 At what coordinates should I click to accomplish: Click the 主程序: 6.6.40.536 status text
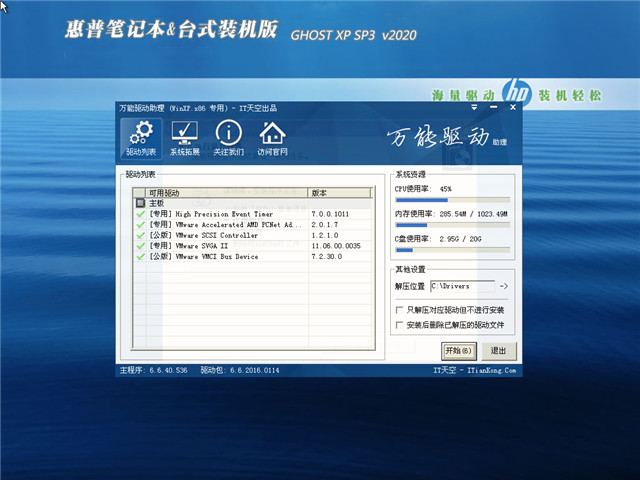click(153, 370)
